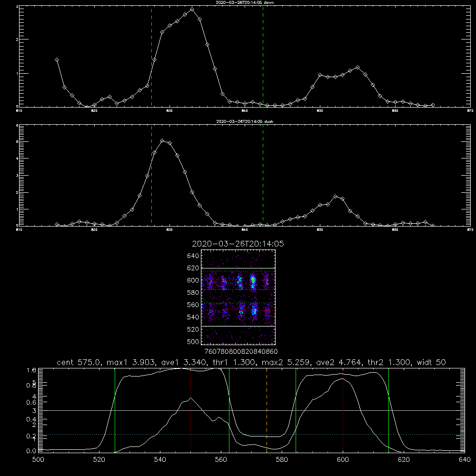
Task: Click the y-axis label '600' beside the image
Action: (193, 280)
